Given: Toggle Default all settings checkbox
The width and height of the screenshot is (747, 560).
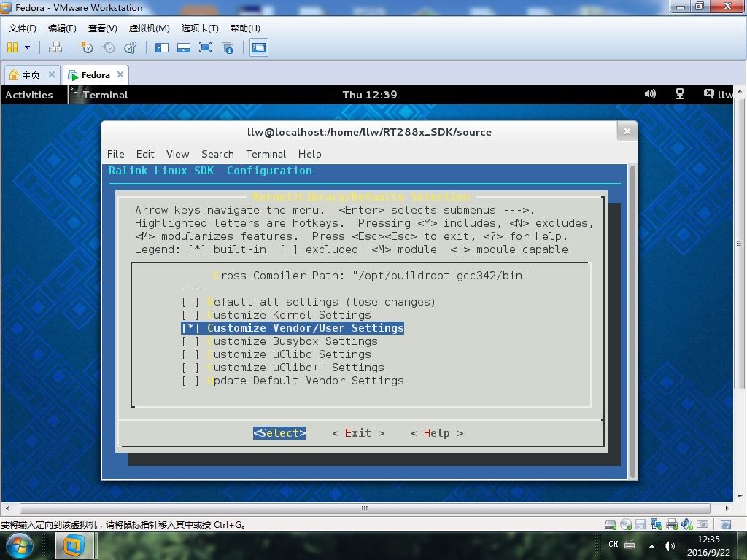Looking at the screenshot, I should coord(190,302).
